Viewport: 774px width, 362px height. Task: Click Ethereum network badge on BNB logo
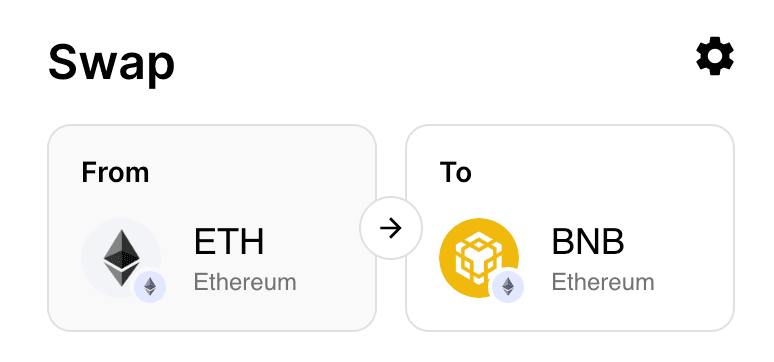click(x=508, y=286)
